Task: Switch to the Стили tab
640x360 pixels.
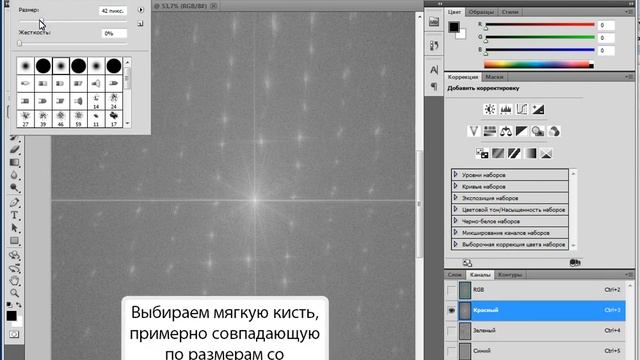Action: click(x=510, y=12)
